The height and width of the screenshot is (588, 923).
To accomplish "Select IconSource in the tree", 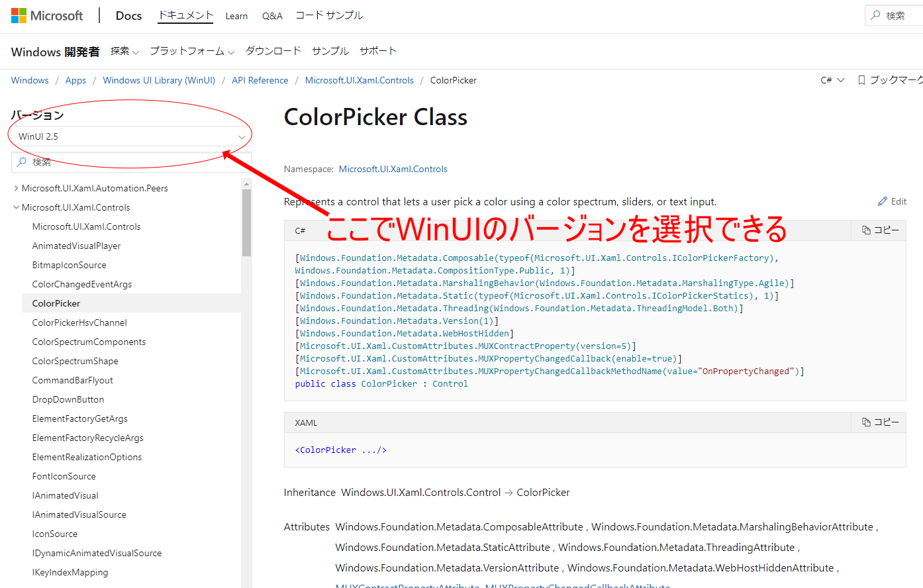I will (55, 534).
